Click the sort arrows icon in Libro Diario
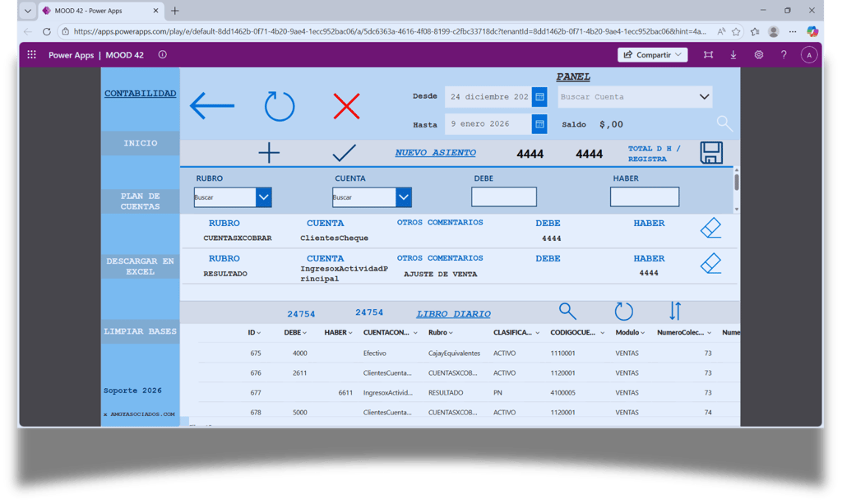842x504 pixels. [675, 311]
